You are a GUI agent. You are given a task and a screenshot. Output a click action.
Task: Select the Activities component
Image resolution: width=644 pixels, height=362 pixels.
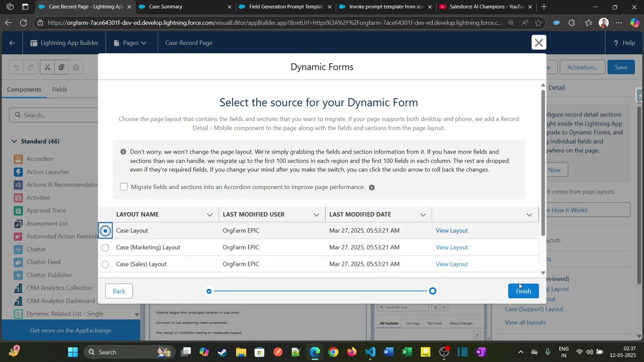pyautogui.click(x=38, y=198)
